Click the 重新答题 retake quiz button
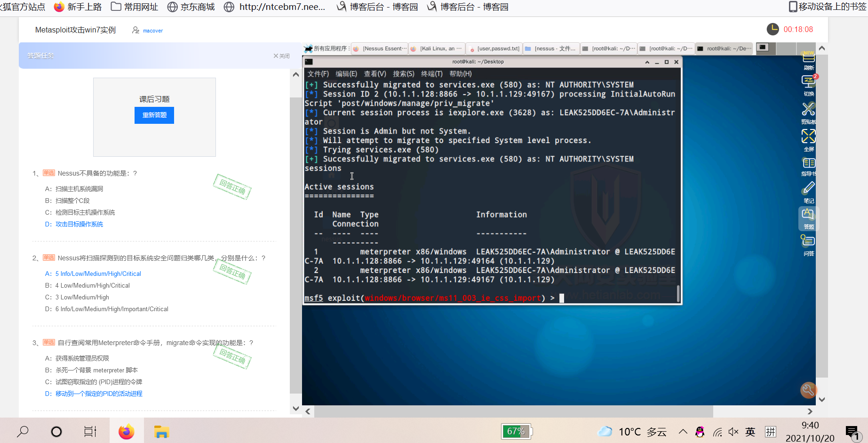The height and width of the screenshot is (443, 868). click(x=154, y=115)
